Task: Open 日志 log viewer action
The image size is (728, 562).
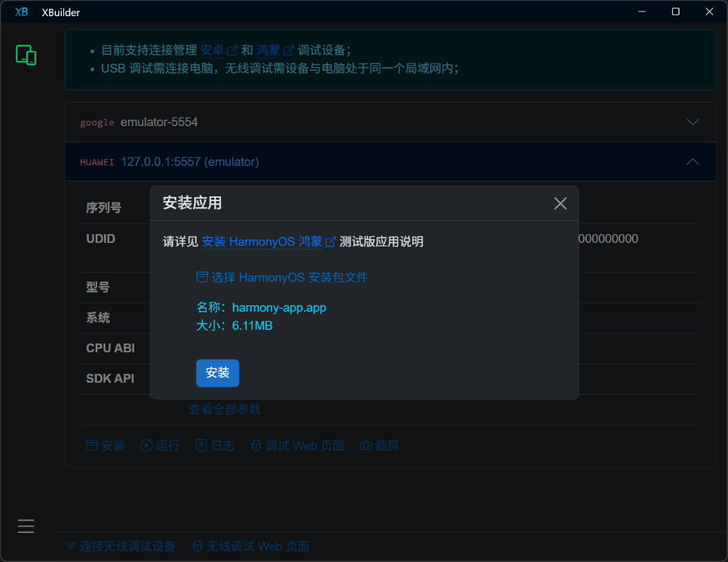Action: coord(215,446)
